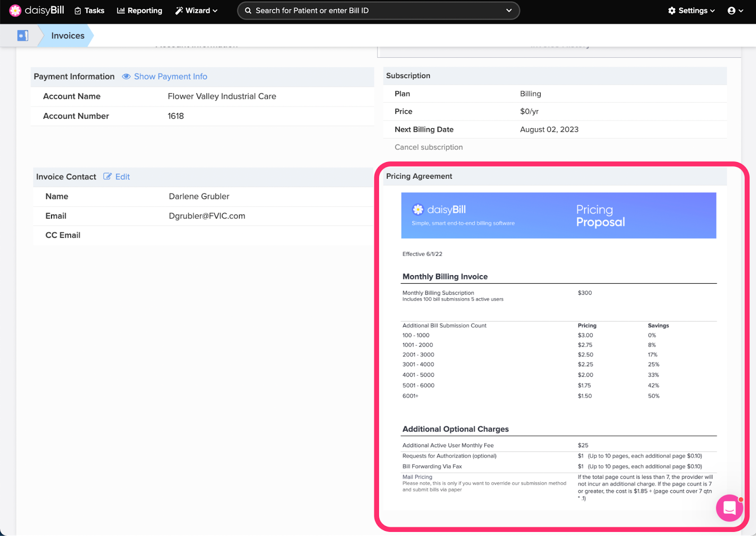Click the Bill Forwarding Via Fax row
Screen dimensions: 756x536
(559, 467)
